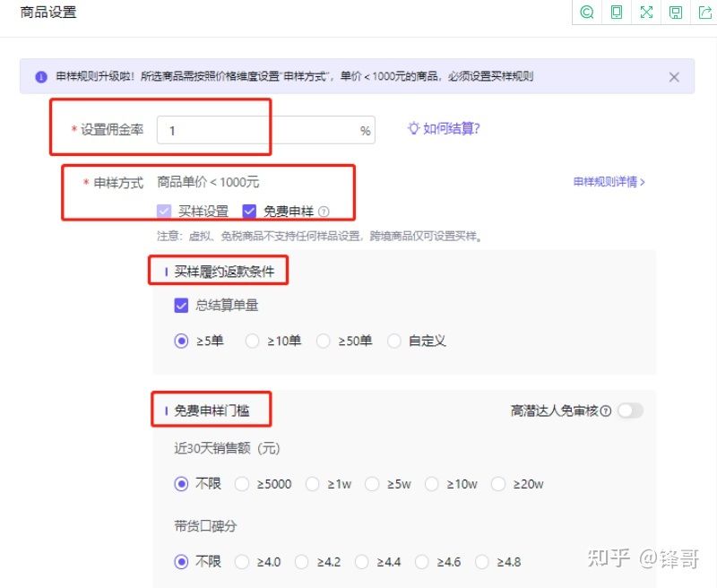Toggle the 免费申样 checkbox
This screenshot has height=588, width=717.
(249, 212)
